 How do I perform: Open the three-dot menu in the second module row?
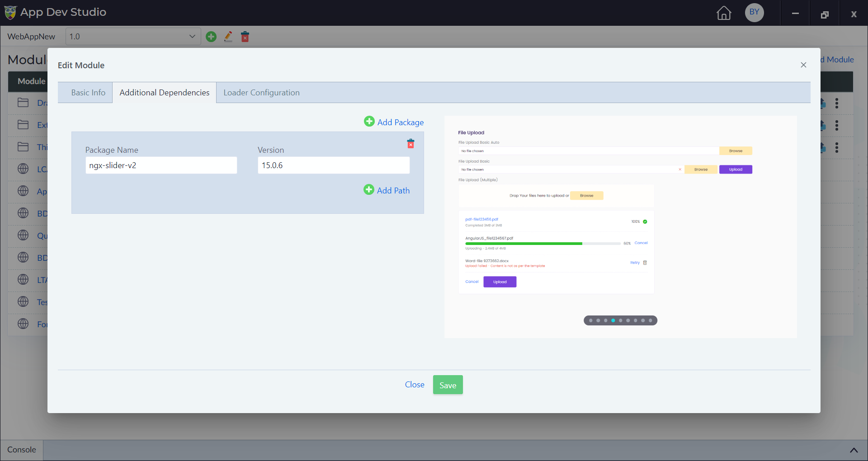pyautogui.click(x=837, y=125)
